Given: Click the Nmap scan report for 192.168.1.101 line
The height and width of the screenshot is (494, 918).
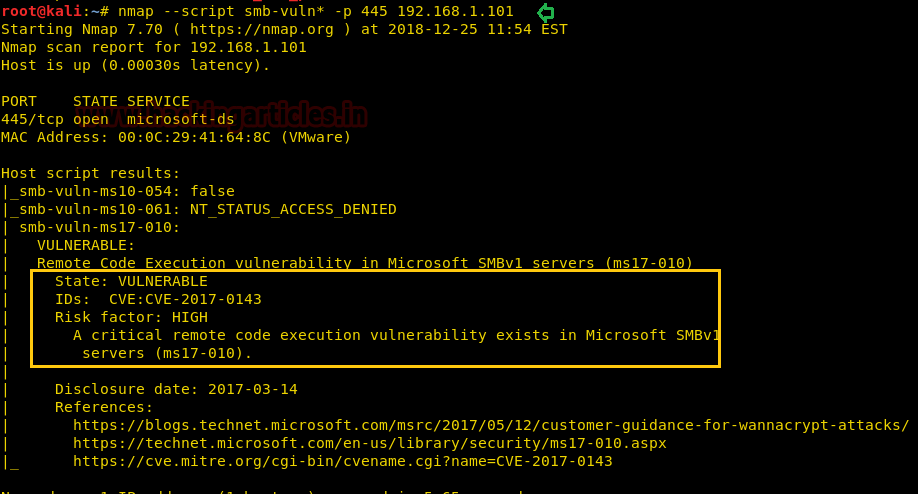Looking at the screenshot, I should 153,47.
